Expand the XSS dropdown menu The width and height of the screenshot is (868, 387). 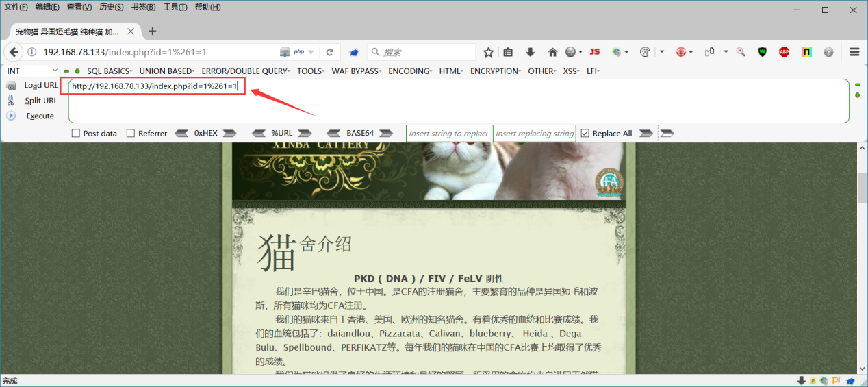point(572,71)
